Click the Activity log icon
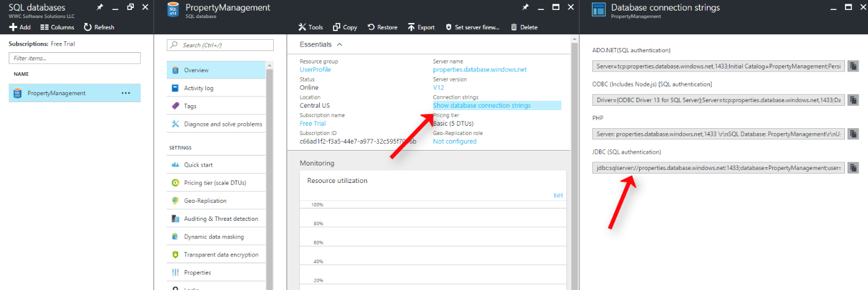This screenshot has width=868, height=290. pos(175,88)
